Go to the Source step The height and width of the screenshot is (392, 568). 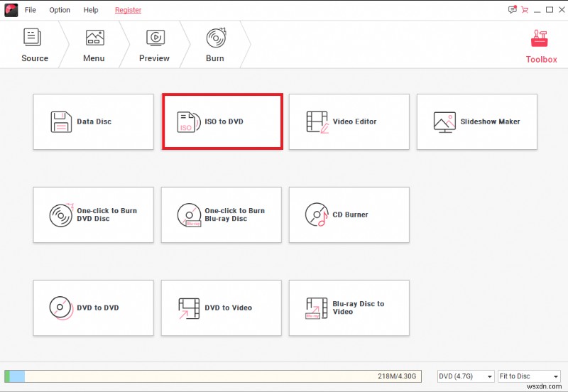[x=34, y=45]
